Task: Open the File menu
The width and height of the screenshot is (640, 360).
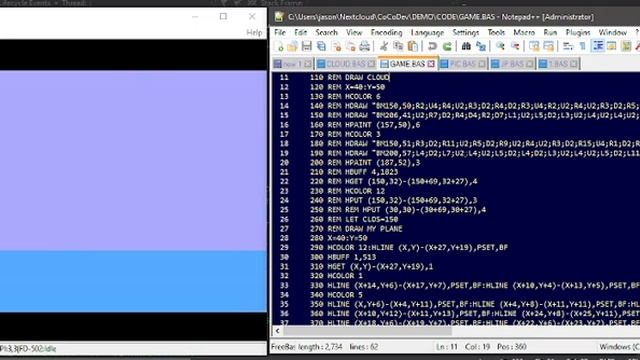Action: pyautogui.click(x=280, y=32)
